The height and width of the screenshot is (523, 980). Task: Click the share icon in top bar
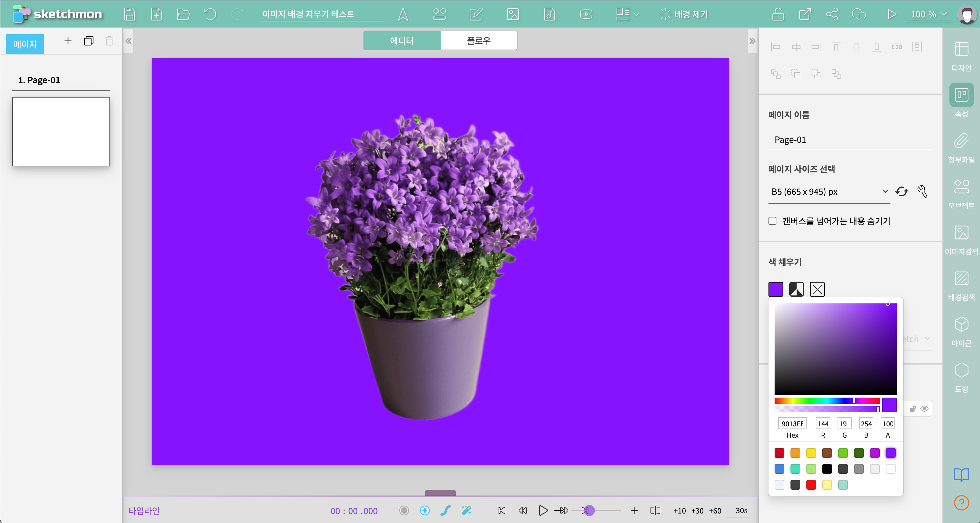coord(832,14)
